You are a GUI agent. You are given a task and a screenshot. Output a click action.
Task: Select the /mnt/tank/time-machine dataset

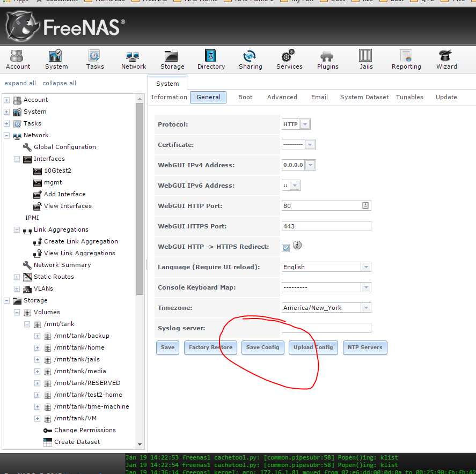91,406
